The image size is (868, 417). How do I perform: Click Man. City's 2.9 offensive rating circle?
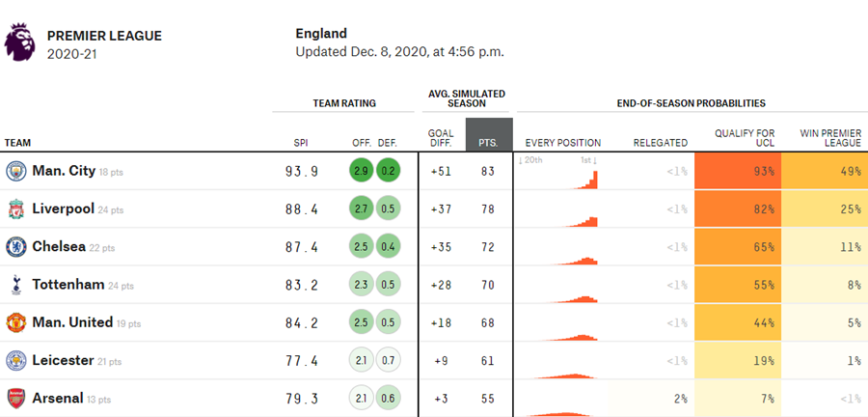[x=361, y=171]
